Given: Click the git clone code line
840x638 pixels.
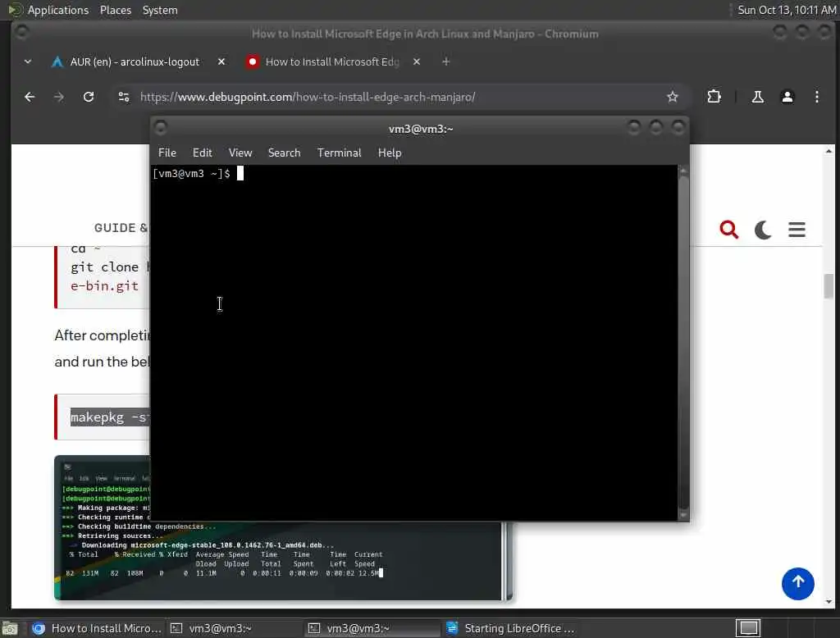Looking at the screenshot, I should click(111, 267).
